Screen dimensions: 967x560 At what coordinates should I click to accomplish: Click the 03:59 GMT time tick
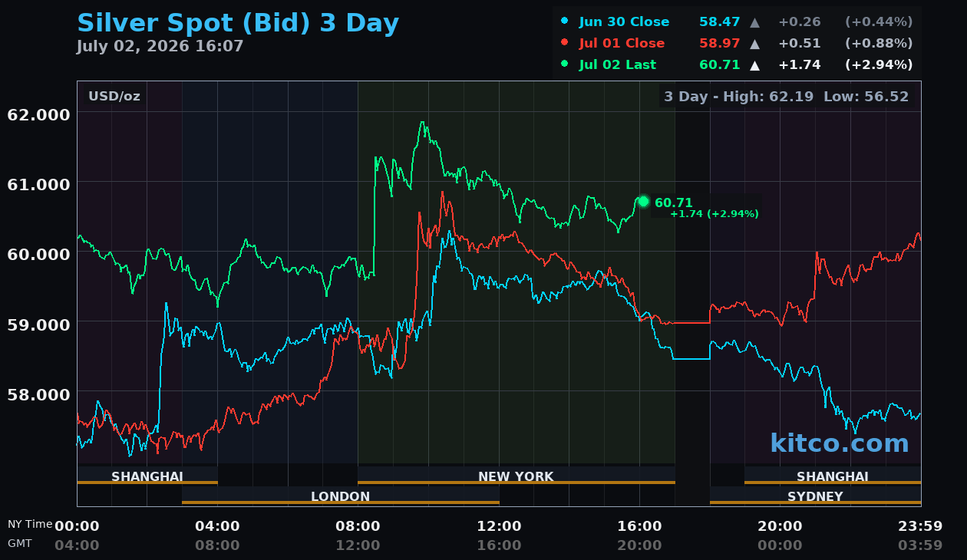click(x=920, y=545)
